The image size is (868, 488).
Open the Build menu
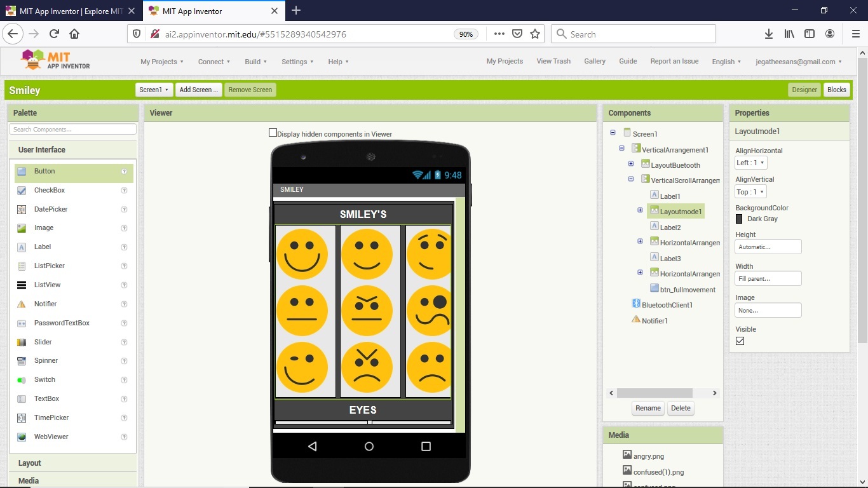point(256,62)
